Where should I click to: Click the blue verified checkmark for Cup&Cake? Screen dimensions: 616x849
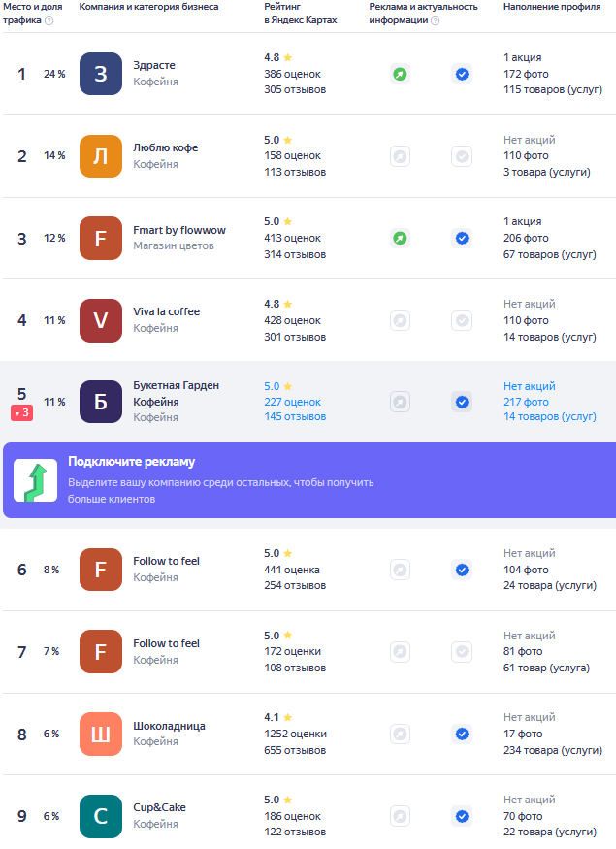click(x=462, y=817)
